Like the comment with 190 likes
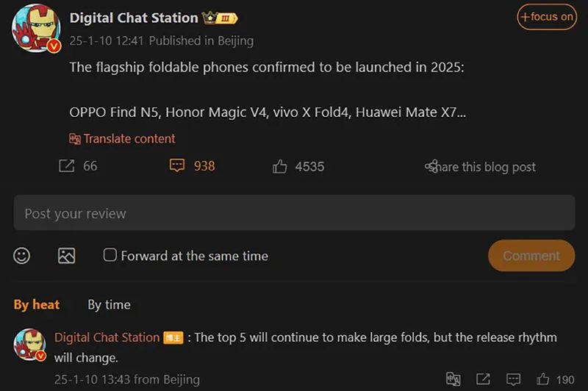This screenshot has height=391, width=588. pos(543,379)
